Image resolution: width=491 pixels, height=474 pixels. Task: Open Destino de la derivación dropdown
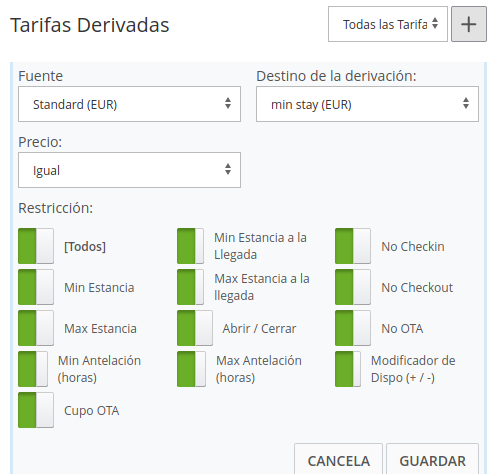tap(367, 104)
